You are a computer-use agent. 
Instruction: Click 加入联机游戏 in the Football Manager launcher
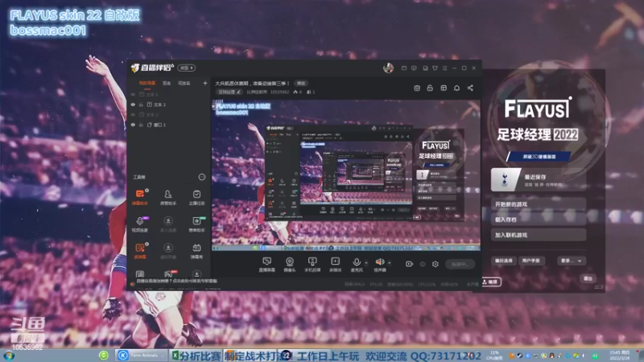click(x=539, y=235)
